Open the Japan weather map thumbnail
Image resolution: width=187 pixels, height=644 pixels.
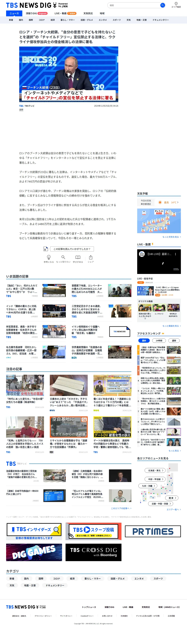coord(159,221)
